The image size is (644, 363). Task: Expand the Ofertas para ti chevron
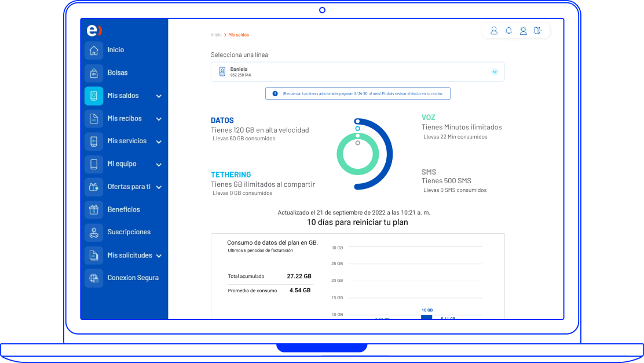[159, 187]
